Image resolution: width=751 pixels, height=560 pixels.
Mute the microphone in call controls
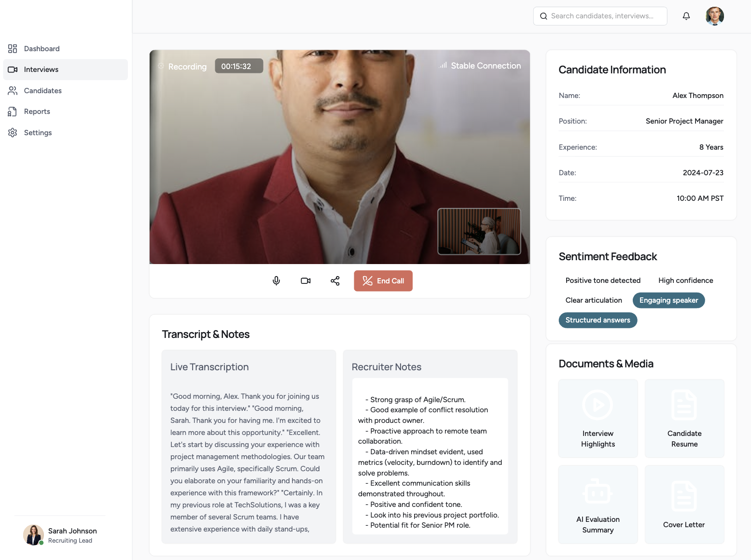pyautogui.click(x=276, y=281)
